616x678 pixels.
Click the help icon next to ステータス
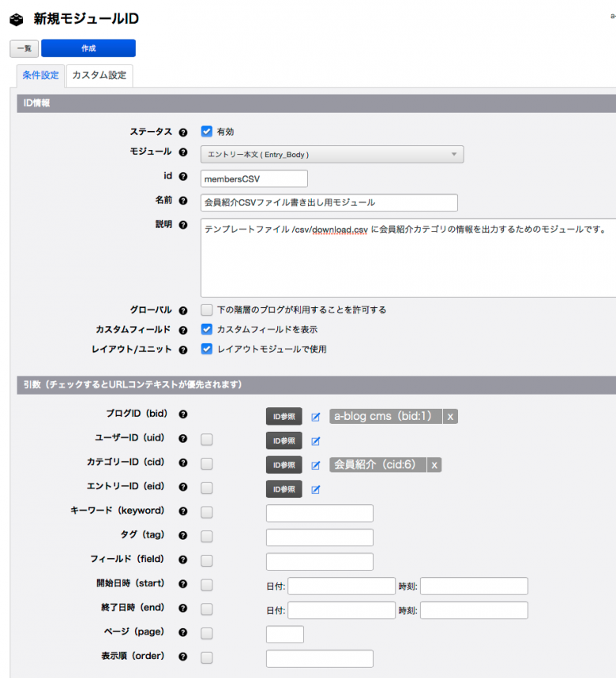(183, 133)
